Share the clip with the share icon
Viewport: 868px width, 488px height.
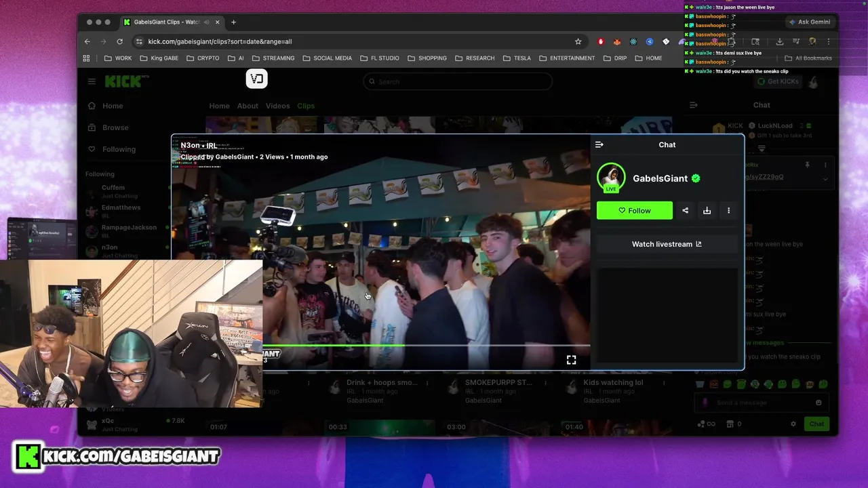[x=685, y=211]
